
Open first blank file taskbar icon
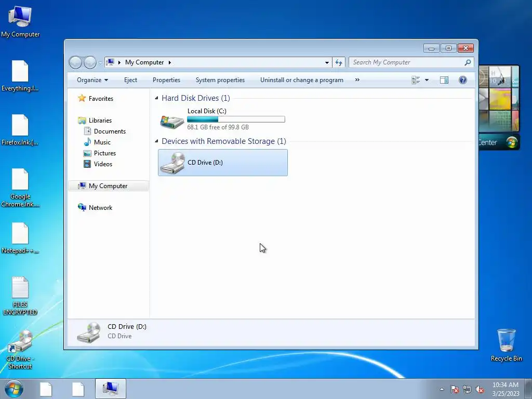coord(46,389)
